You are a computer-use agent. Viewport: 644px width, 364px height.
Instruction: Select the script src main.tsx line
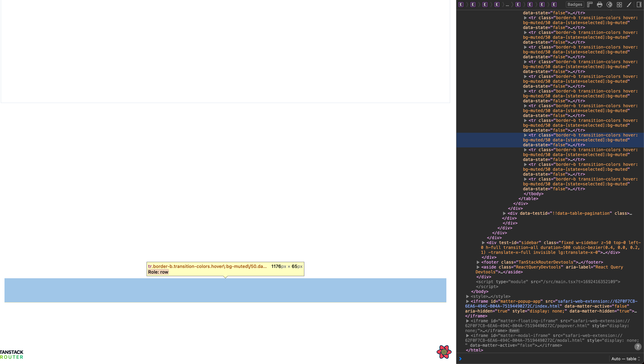tap(548, 282)
